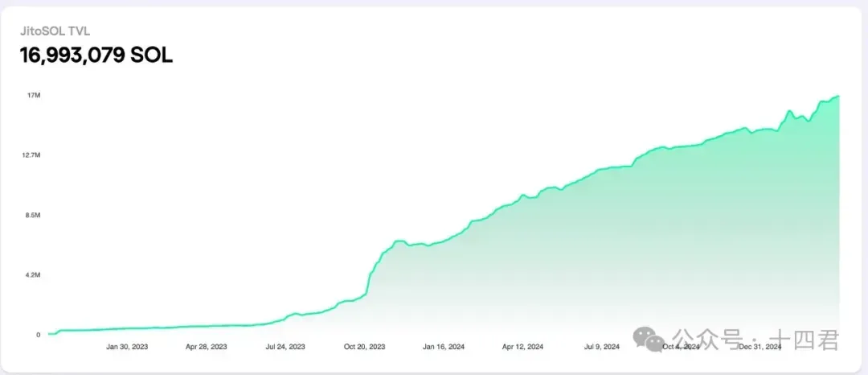The image size is (868, 375).
Task: Click the 8.5M y-axis label
Action: [32, 216]
